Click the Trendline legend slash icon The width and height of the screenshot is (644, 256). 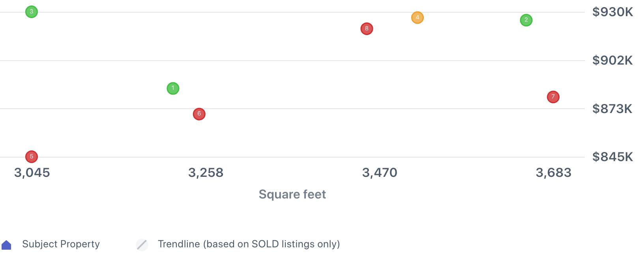(142, 245)
